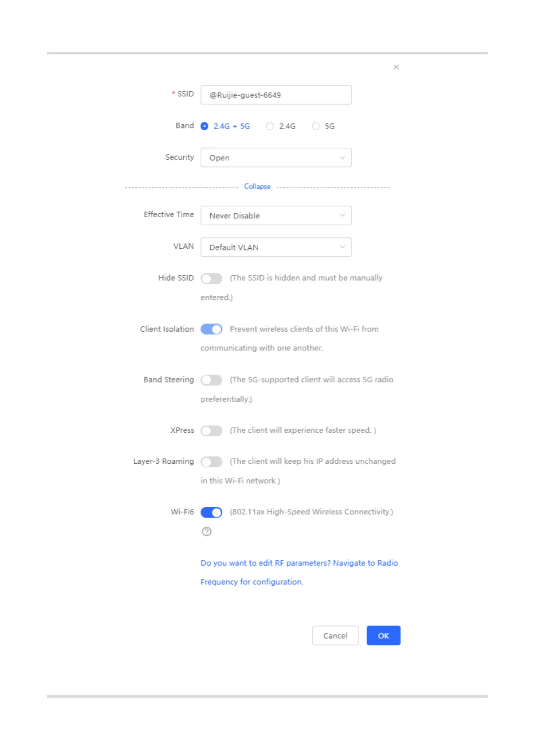Disable the Client Isolation switch
This screenshot has height=756, width=535.
212,330
